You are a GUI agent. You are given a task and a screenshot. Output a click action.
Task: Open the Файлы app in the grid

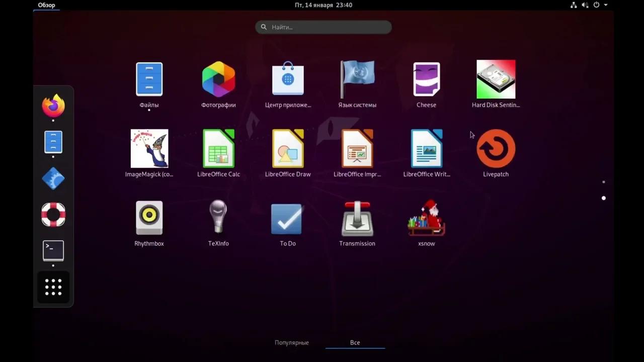[149, 79]
